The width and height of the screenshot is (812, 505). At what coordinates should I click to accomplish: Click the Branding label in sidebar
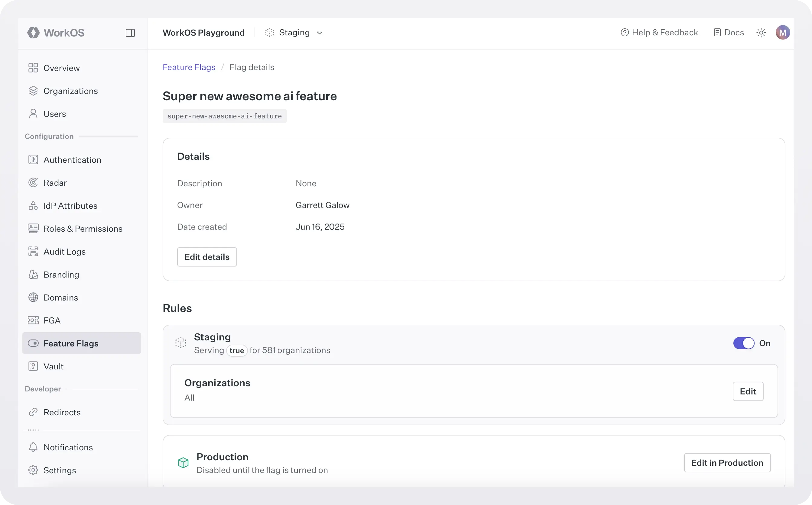61,275
